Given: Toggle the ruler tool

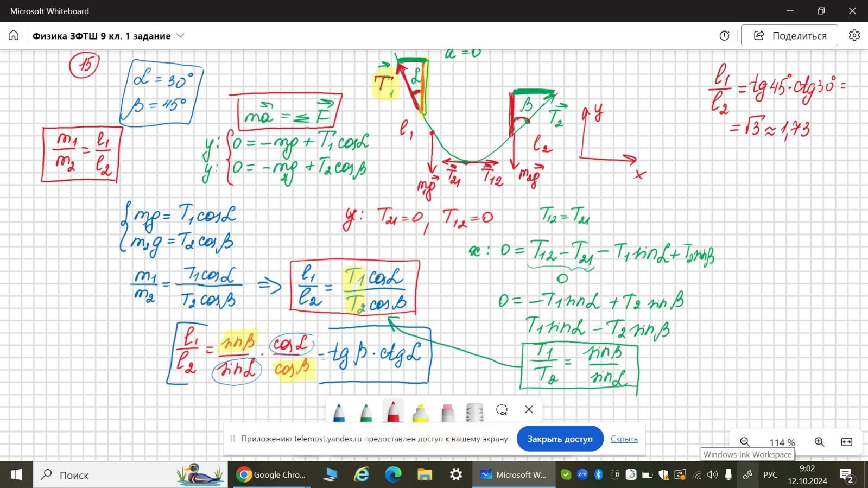Looking at the screenshot, I should (474, 412).
